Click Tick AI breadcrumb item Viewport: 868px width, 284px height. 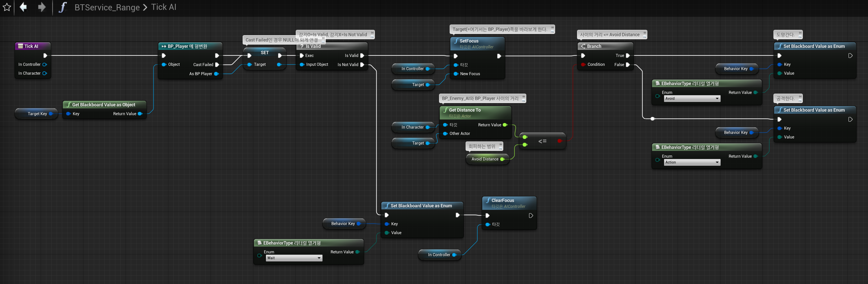(x=164, y=7)
